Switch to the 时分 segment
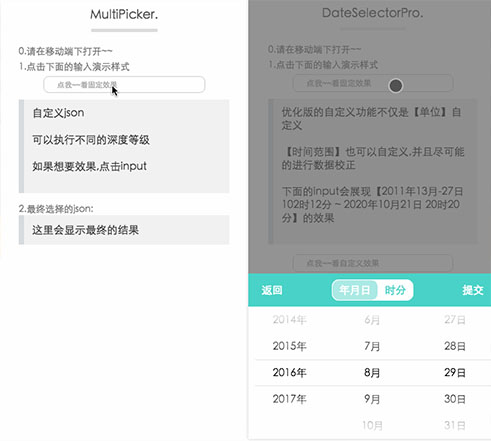Screen dimensions: 491x441 pos(395,290)
